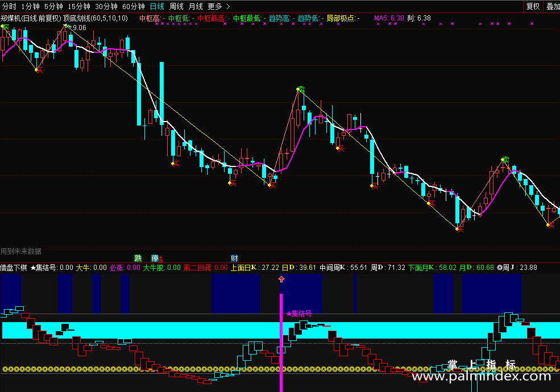Click the 中枢低 indicator value
Image resolution: width=560 pixels, height=392 pixels.
pos(181,18)
